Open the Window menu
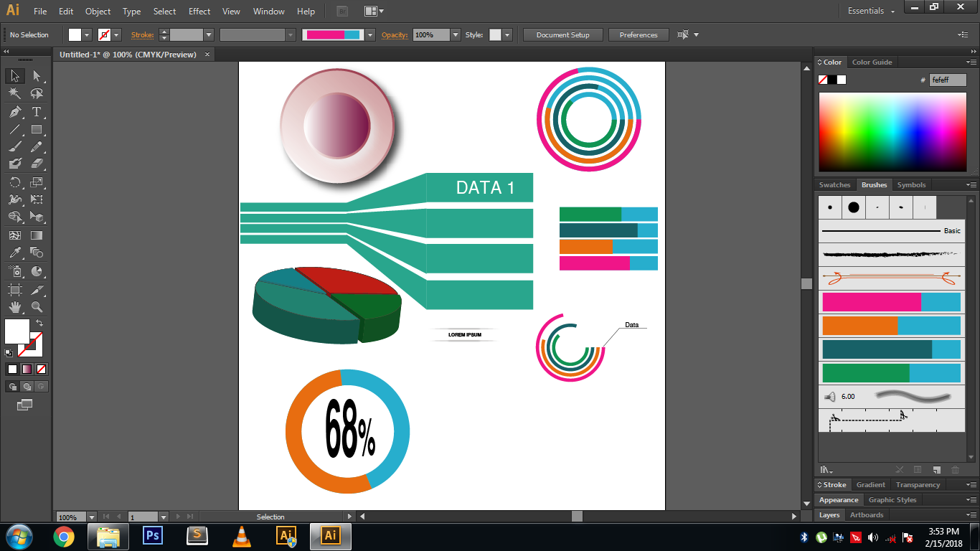This screenshot has width=980, height=551. [x=269, y=11]
